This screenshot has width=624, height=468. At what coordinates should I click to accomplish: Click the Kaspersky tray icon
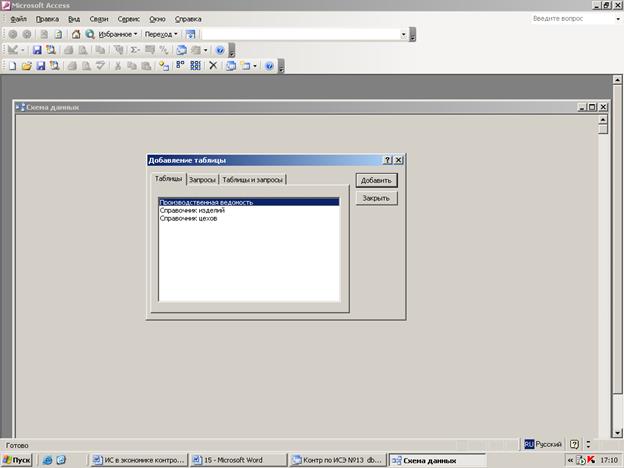click(591, 460)
